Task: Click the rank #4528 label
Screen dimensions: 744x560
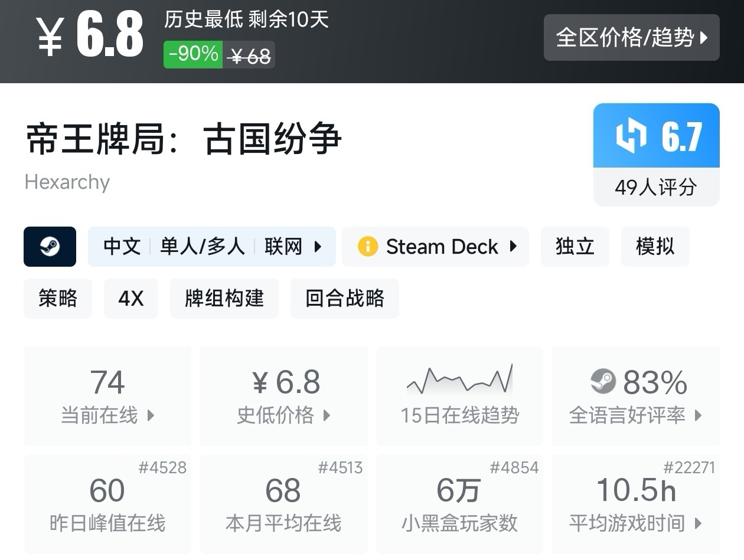Action: pyautogui.click(x=162, y=468)
